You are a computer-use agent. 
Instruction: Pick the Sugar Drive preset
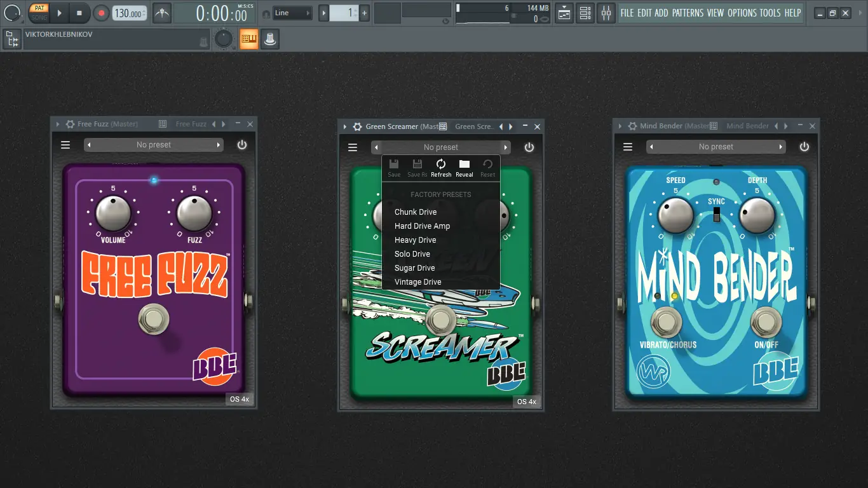pos(414,268)
